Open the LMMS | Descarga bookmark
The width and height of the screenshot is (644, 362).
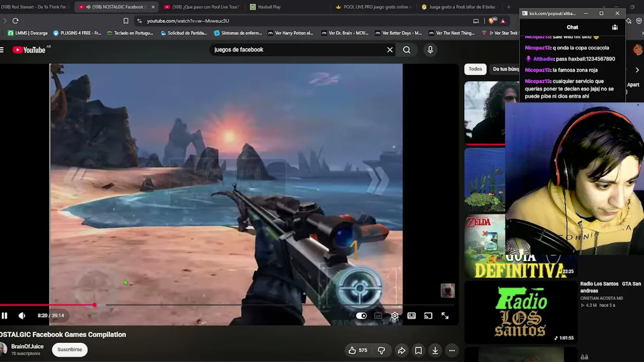[x=28, y=33]
